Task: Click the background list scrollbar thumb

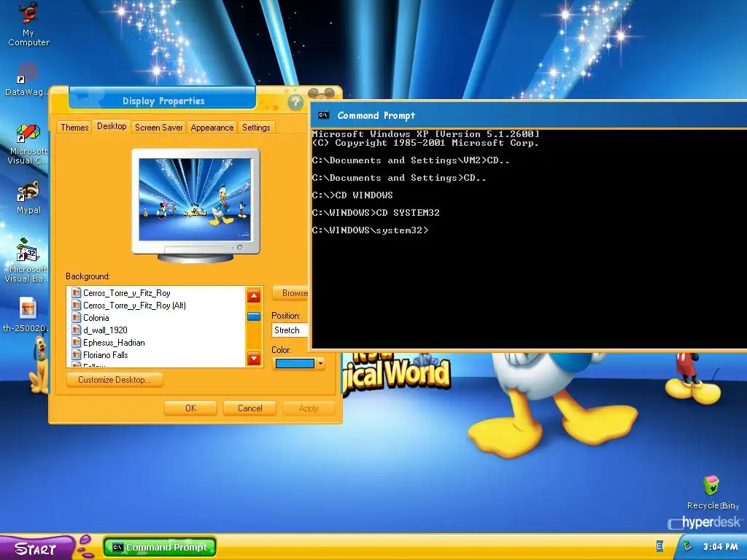Action: (254, 316)
